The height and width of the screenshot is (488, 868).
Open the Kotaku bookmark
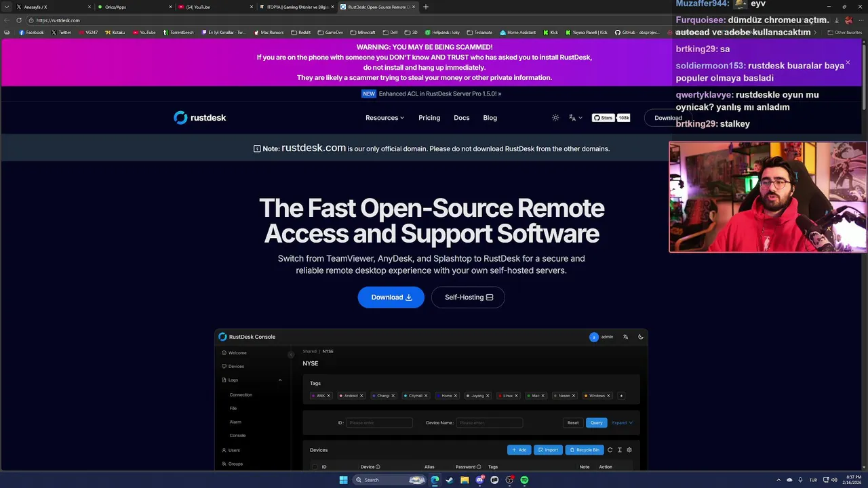pyautogui.click(x=115, y=33)
